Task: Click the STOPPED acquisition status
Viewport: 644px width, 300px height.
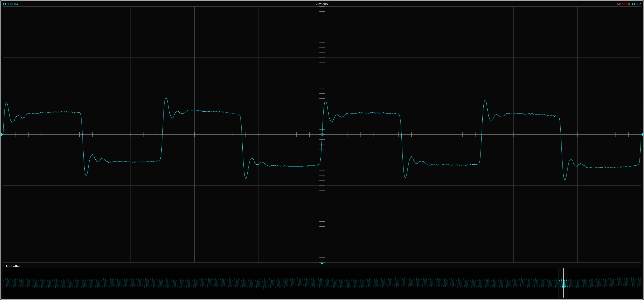Action: (x=623, y=4)
